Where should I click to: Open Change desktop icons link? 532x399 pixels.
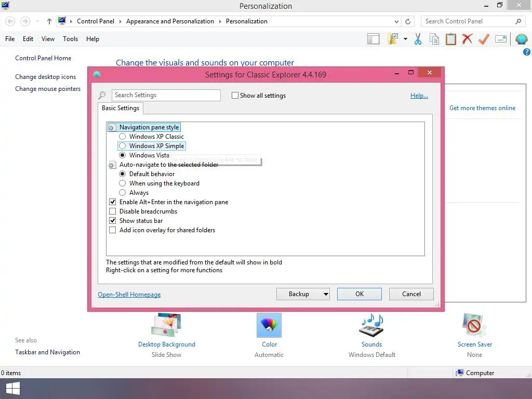pos(46,77)
